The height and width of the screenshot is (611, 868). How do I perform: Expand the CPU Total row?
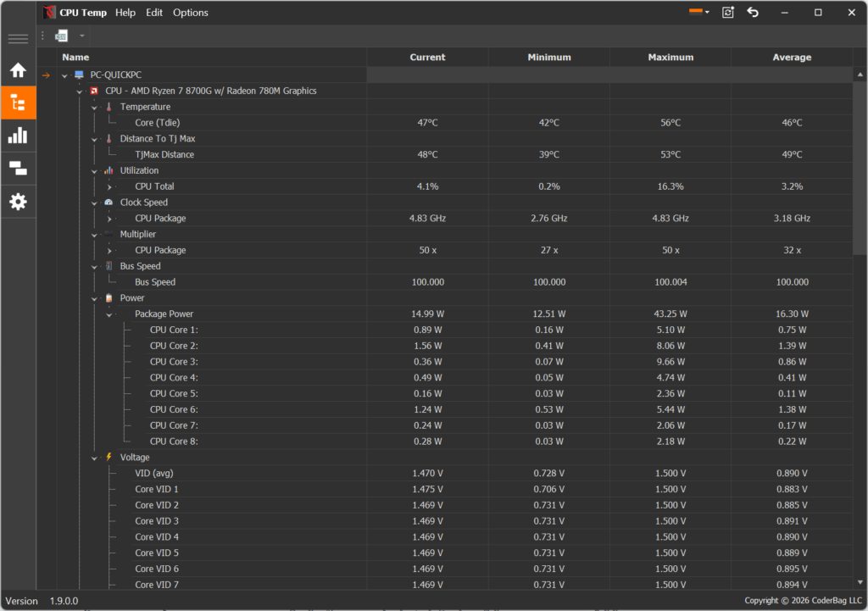coord(109,187)
